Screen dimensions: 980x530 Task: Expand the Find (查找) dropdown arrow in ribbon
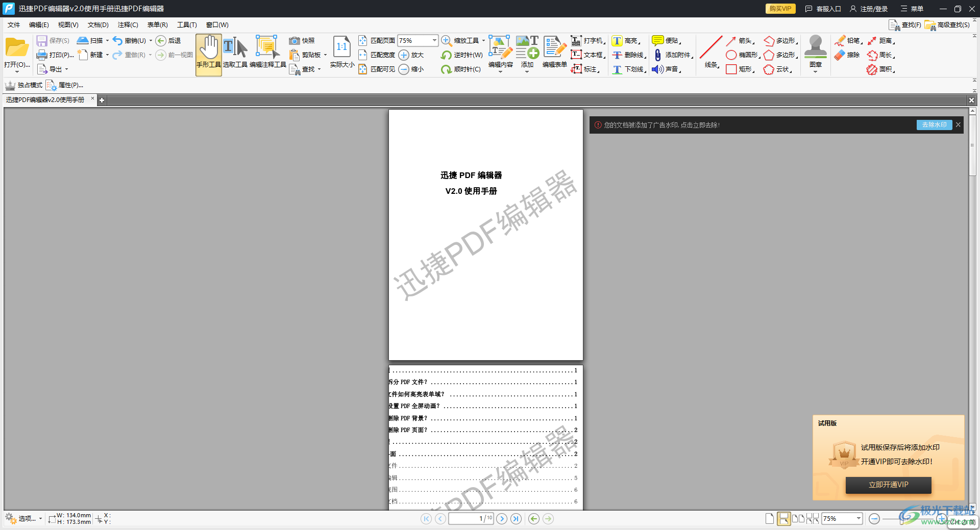point(319,69)
